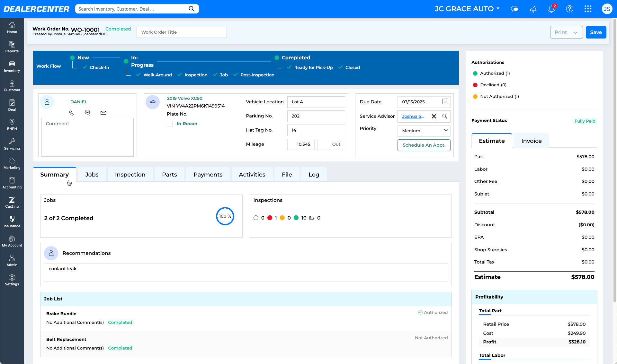This screenshot has height=364, width=617.
Task: Open JS user profile avatar
Action: pos(607,9)
